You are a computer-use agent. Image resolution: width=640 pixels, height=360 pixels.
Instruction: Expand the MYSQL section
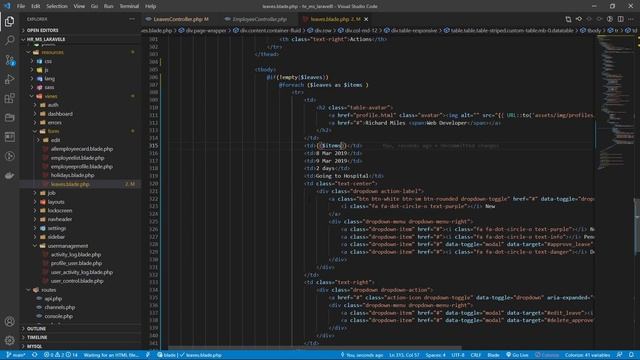pos(34,346)
